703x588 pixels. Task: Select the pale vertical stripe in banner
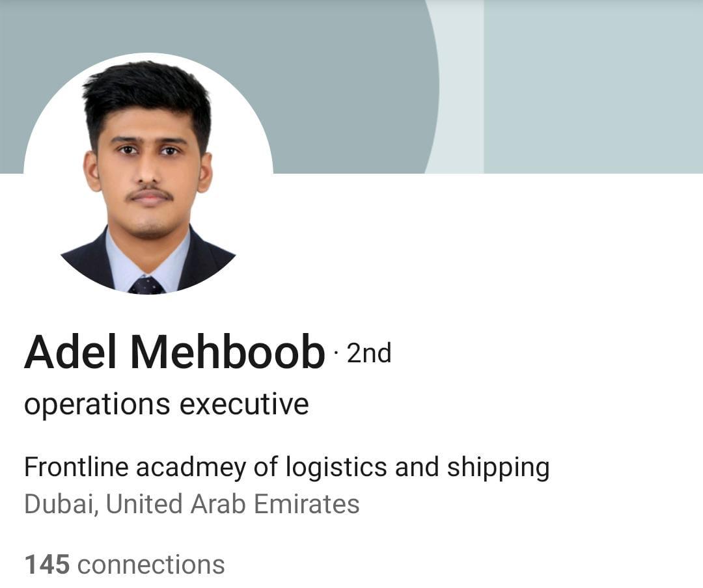[x=462, y=87]
